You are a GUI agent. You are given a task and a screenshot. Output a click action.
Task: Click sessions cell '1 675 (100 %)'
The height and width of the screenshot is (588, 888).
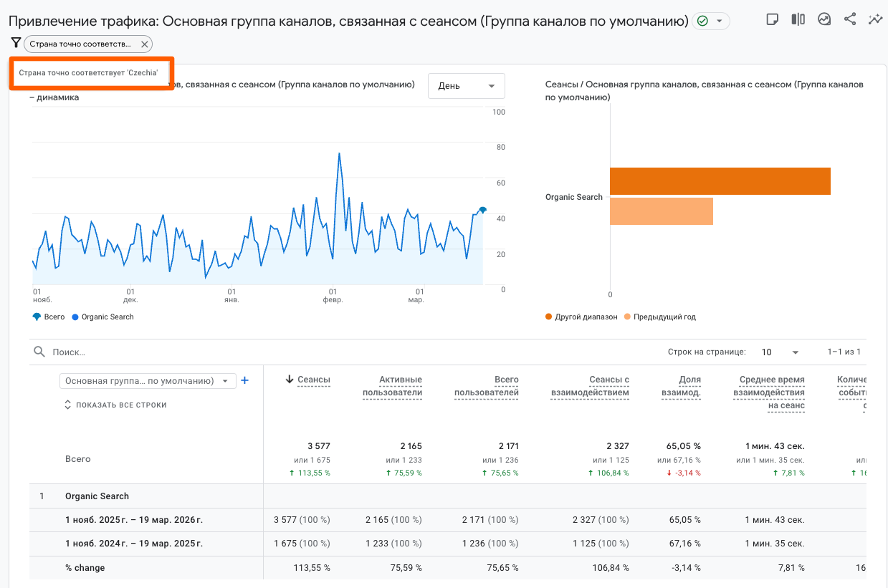[x=302, y=544]
